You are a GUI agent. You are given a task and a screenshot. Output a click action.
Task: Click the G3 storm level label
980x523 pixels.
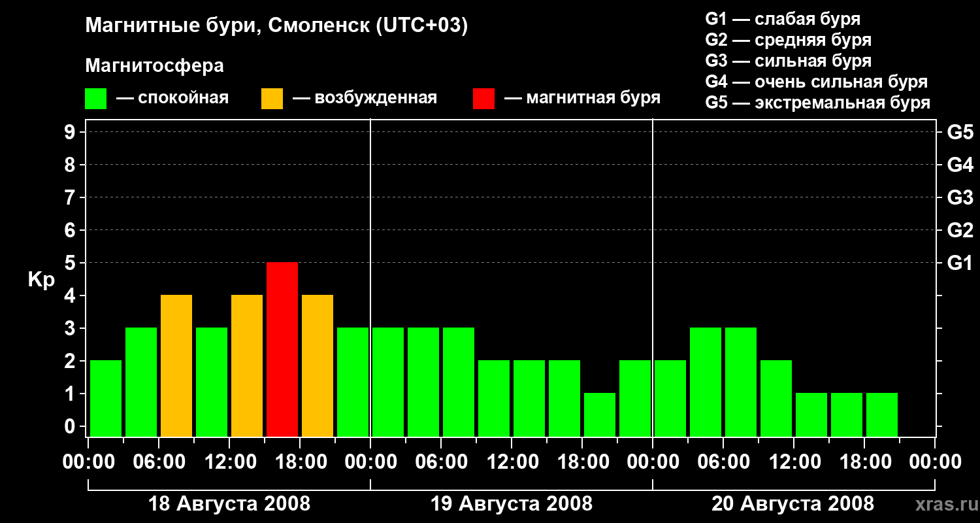(x=960, y=197)
